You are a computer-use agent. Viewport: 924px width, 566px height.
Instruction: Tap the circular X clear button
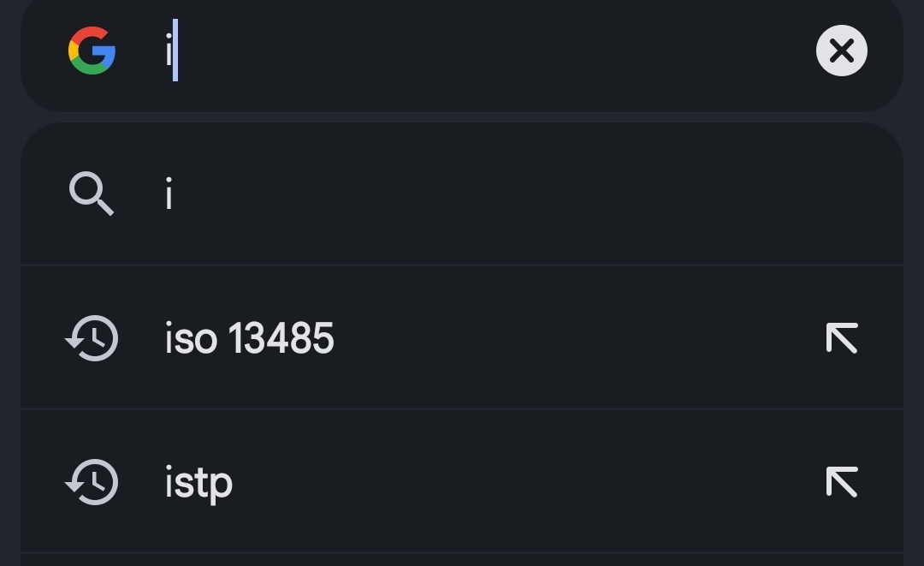pos(842,51)
